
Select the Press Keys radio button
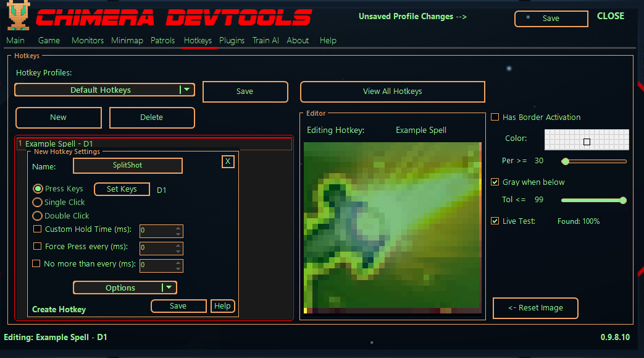[38, 189]
